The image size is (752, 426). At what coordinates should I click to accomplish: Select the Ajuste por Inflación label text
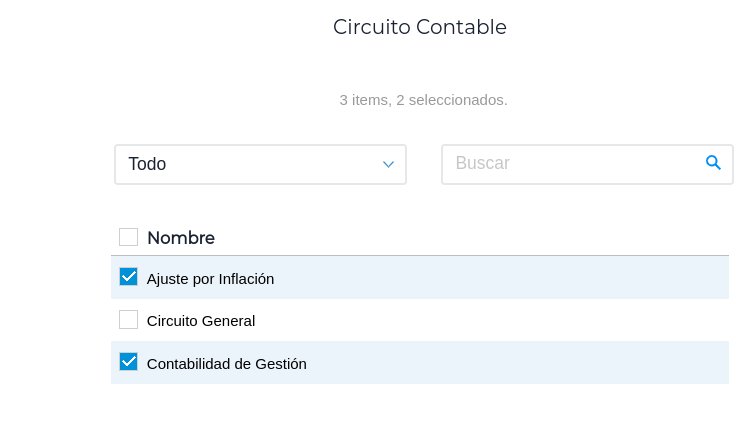point(210,279)
